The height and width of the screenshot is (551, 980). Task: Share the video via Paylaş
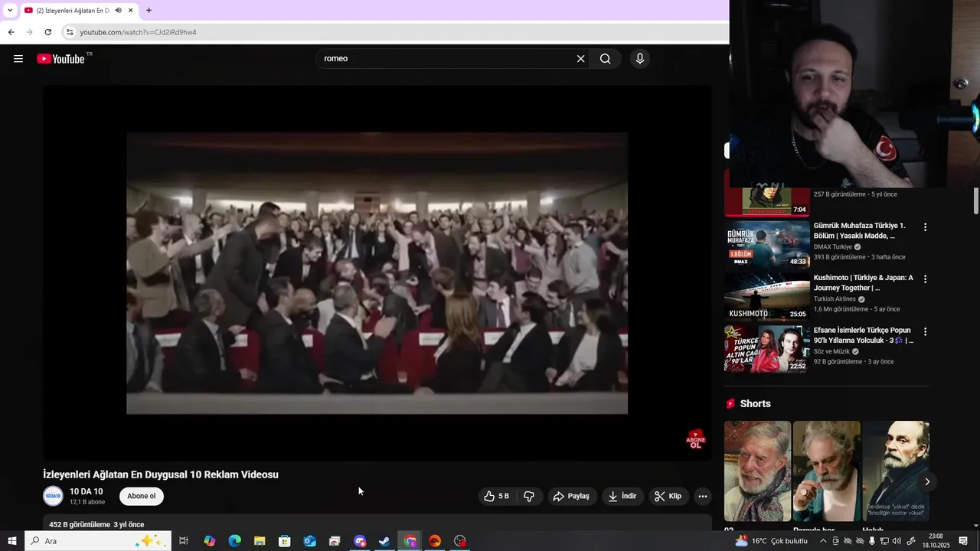pos(571,496)
